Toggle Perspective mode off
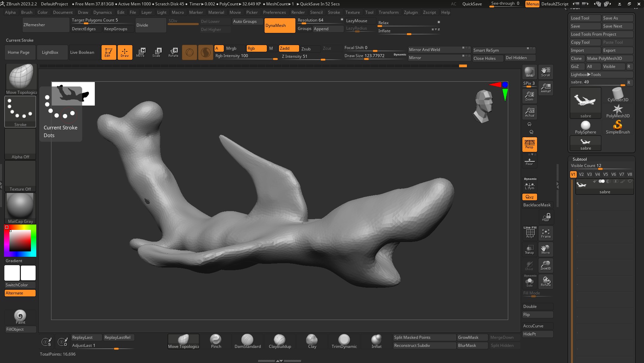 click(529, 145)
